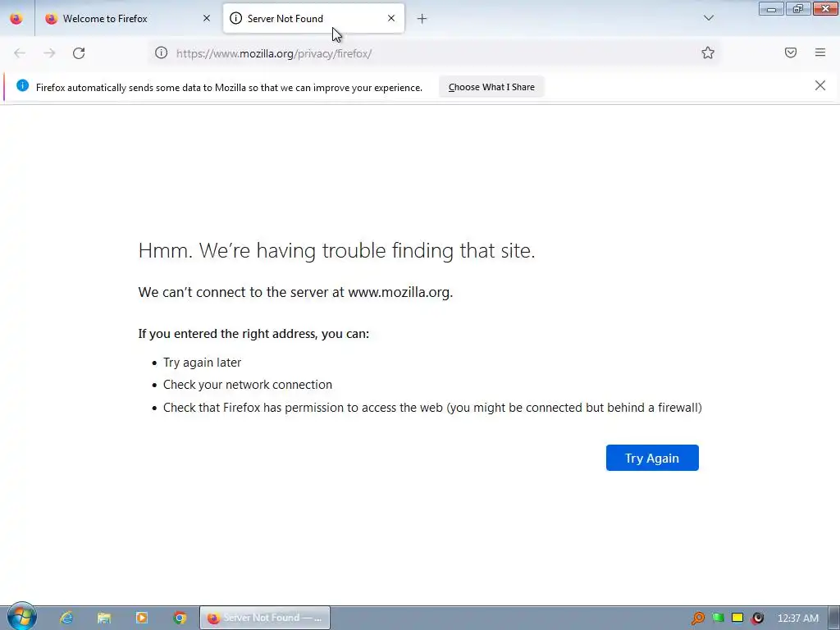
Task: Minimize the Firefox window
Action: [x=771, y=8]
